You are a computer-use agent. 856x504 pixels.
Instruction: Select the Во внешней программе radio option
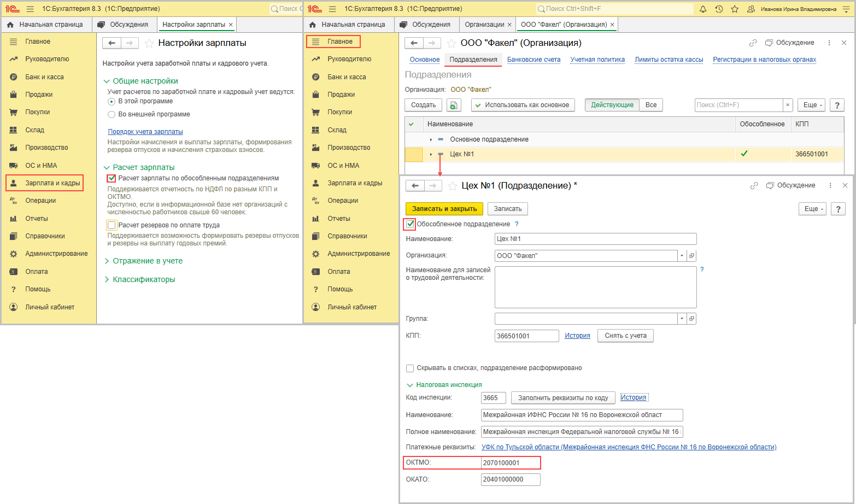pos(112,115)
